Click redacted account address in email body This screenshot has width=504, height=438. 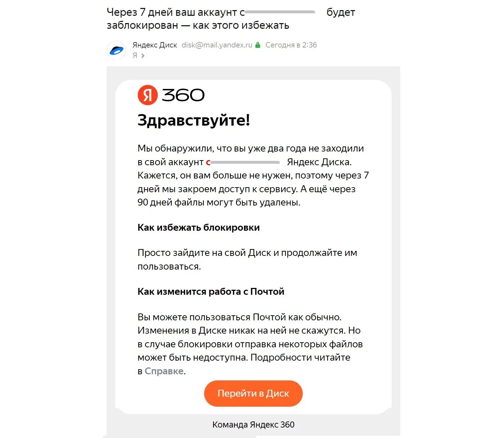[x=245, y=162]
